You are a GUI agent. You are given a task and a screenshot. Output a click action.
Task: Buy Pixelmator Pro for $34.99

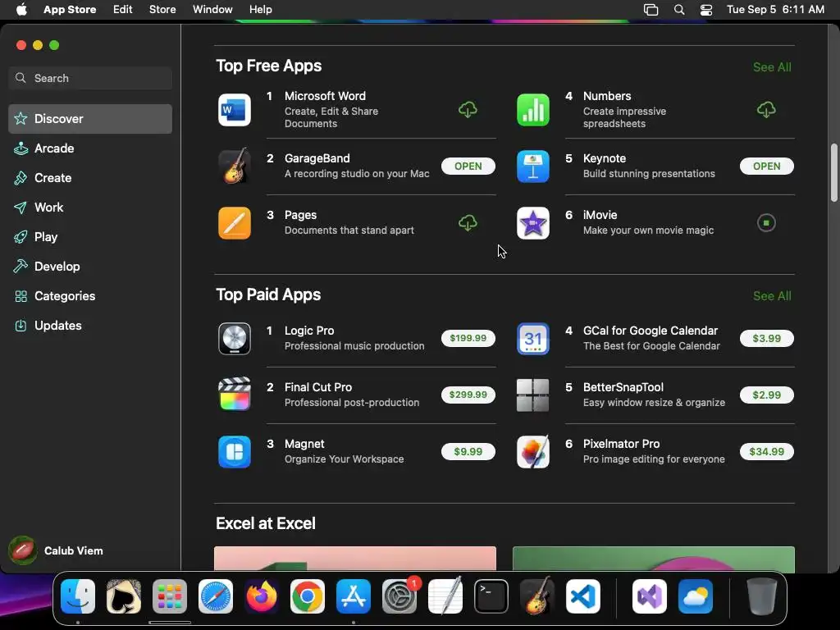tap(766, 452)
